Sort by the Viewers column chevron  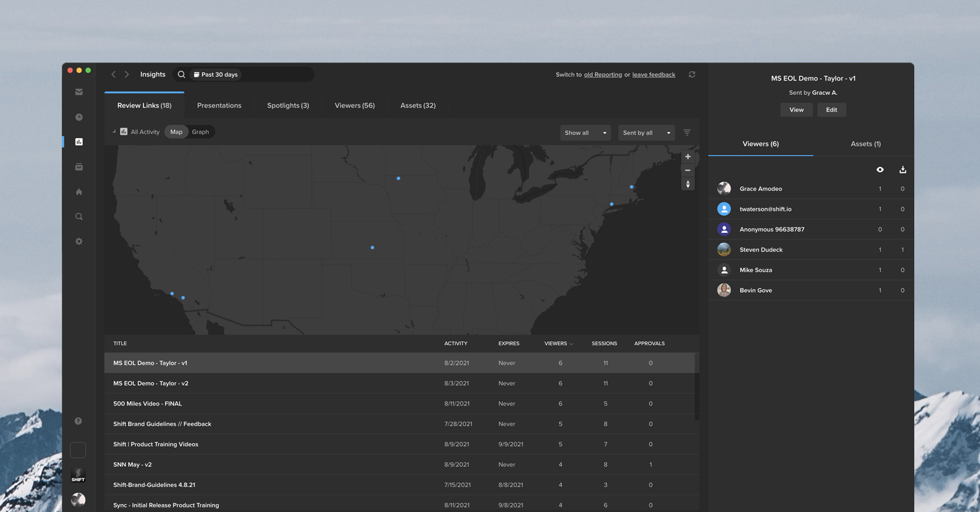pyautogui.click(x=571, y=344)
